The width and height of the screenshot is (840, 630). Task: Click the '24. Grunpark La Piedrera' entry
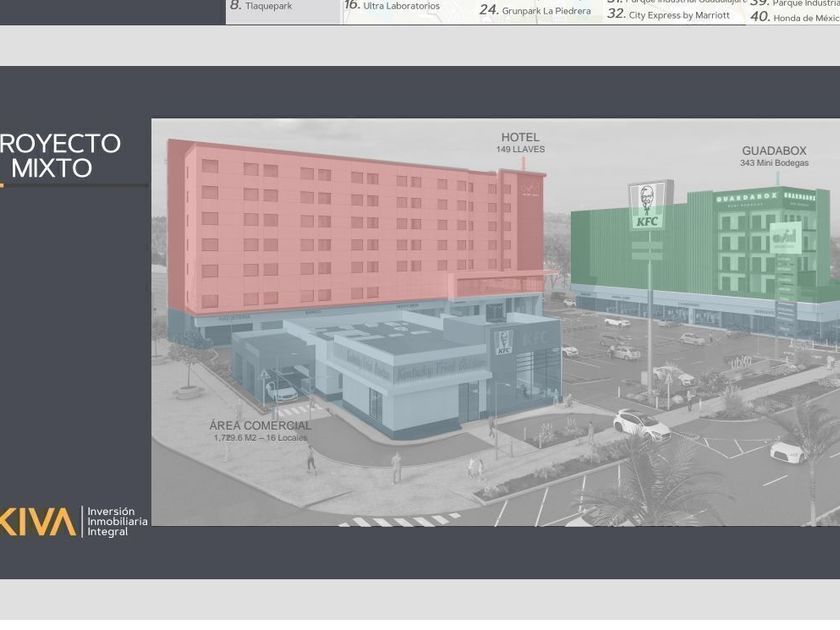[535, 11]
